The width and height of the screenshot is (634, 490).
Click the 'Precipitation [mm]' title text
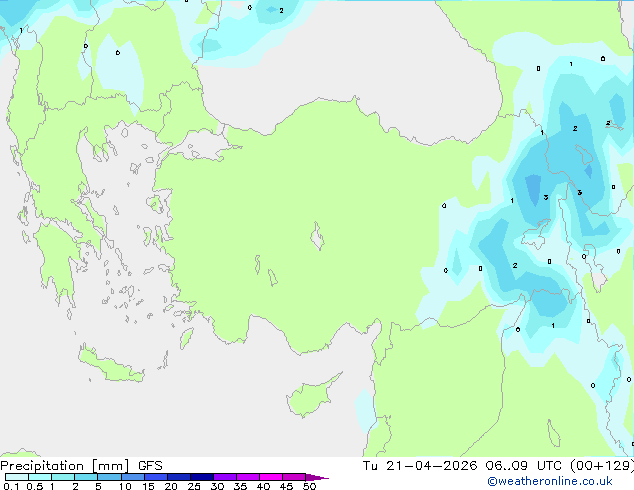[x=65, y=466]
